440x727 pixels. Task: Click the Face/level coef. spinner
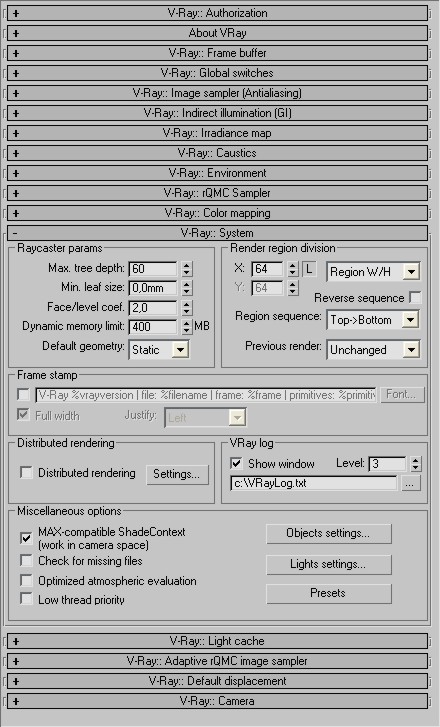click(x=186, y=307)
